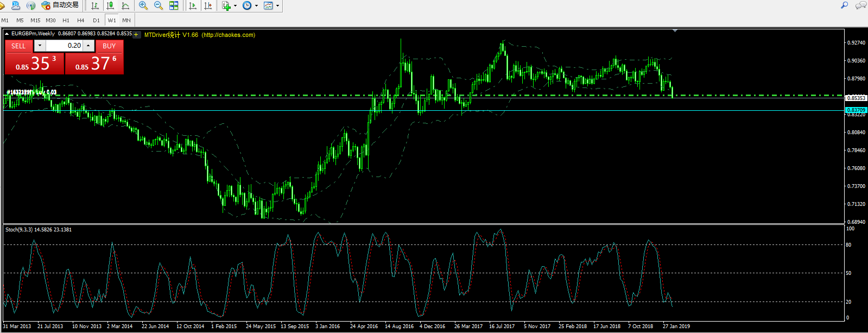Switch to the MN timeframe tab
This screenshot has height=333, width=868.
pos(126,20)
